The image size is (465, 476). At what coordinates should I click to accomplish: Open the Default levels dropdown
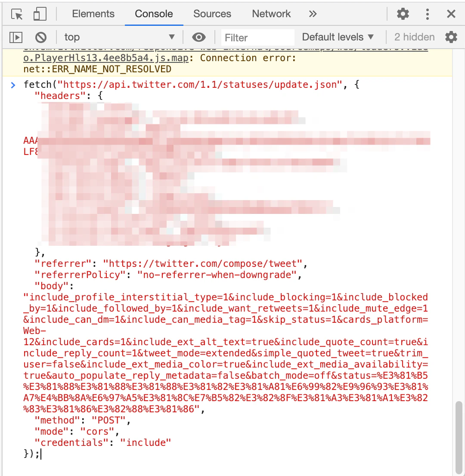coord(338,37)
